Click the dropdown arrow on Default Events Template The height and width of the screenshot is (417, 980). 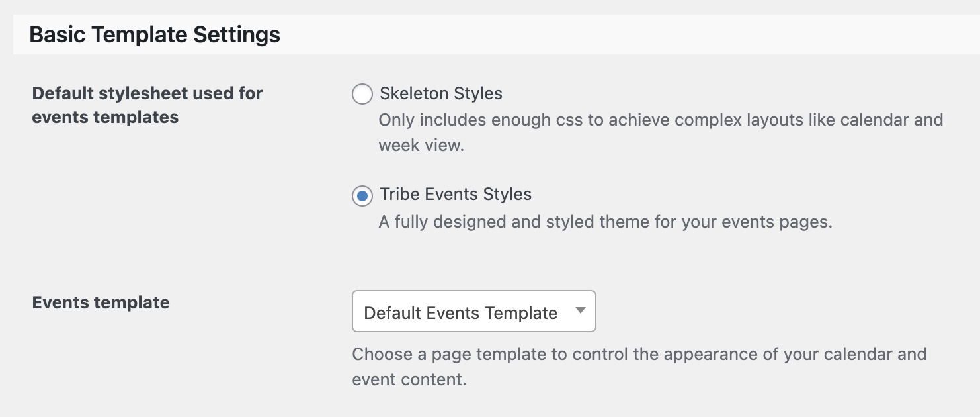click(x=580, y=311)
